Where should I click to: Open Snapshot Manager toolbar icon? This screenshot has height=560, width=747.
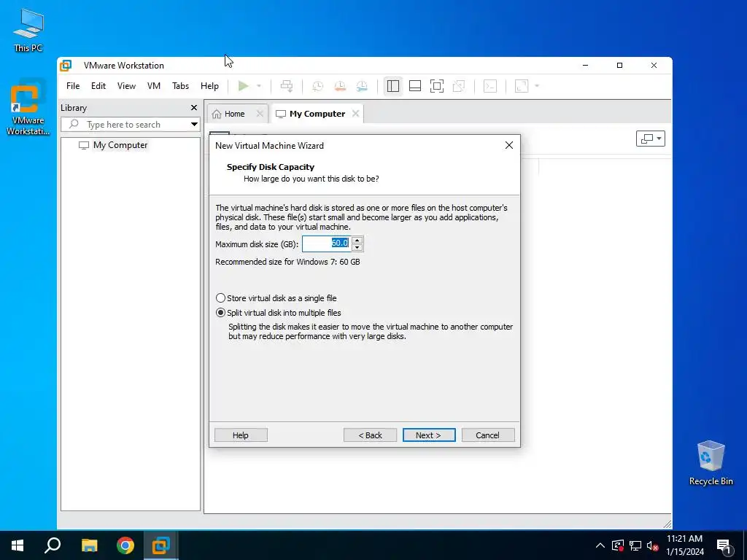[362, 86]
